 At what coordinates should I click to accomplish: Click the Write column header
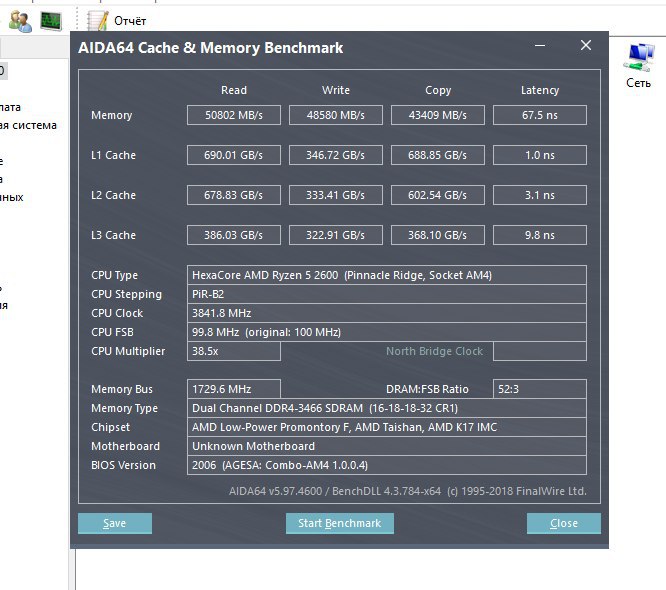[x=336, y=90]
